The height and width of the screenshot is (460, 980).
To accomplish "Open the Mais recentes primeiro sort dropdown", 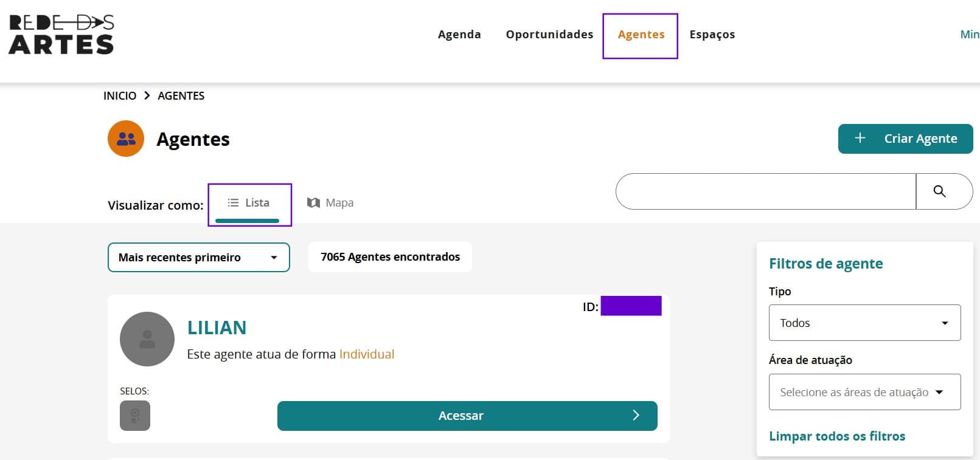I will coord(198,258).
